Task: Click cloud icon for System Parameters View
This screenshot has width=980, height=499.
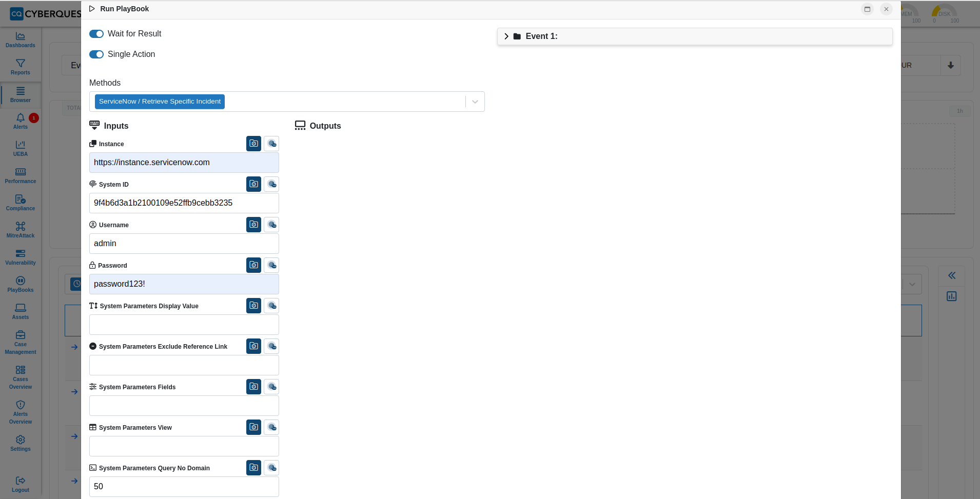Action: (x=271, y=427)
